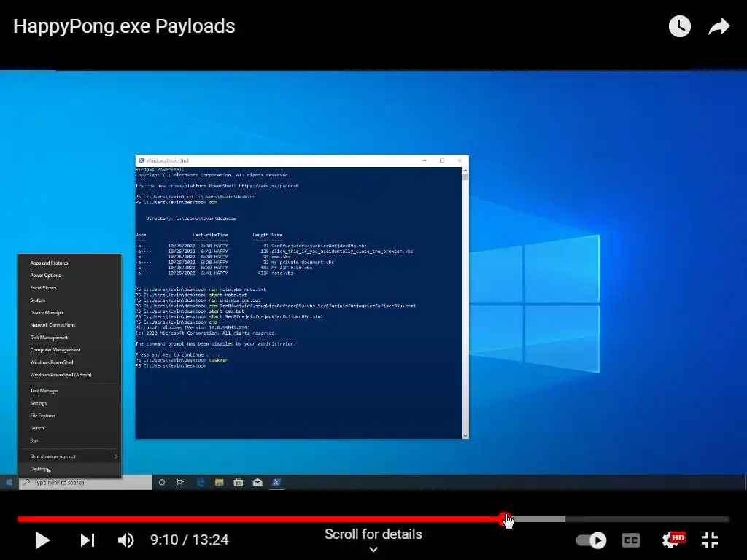Image resolution: width=747 pixels, height=560 pixels.
Task: Click the taskbar search box
Action: pos(86,483)
